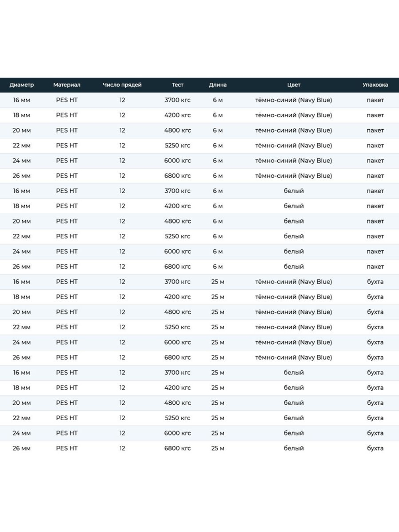The image size is (399, 532).
Task: Click тёмно-синий (Navy Blue) in the first row
Action: pyautogui.click(x=294, y=100)
